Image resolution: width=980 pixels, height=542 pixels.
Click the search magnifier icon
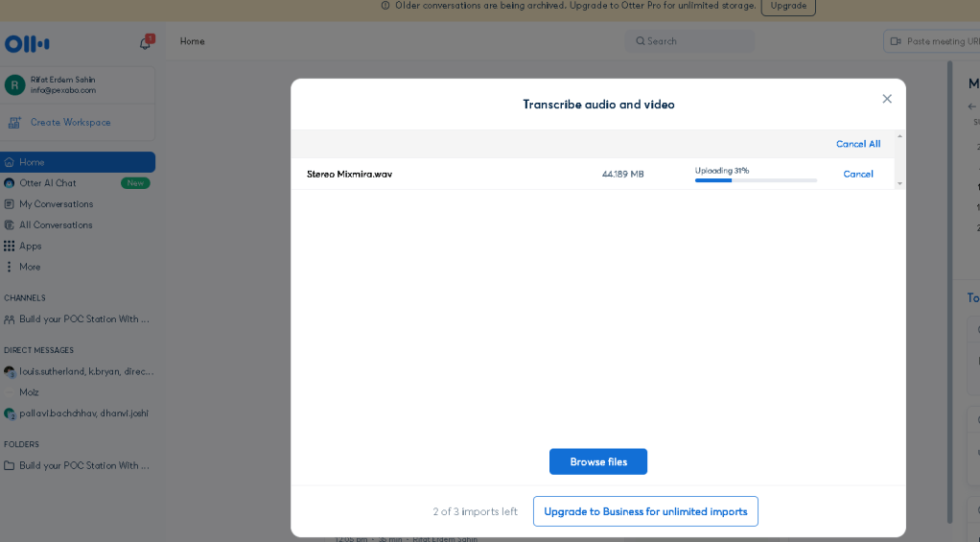[x=640, y=41]
